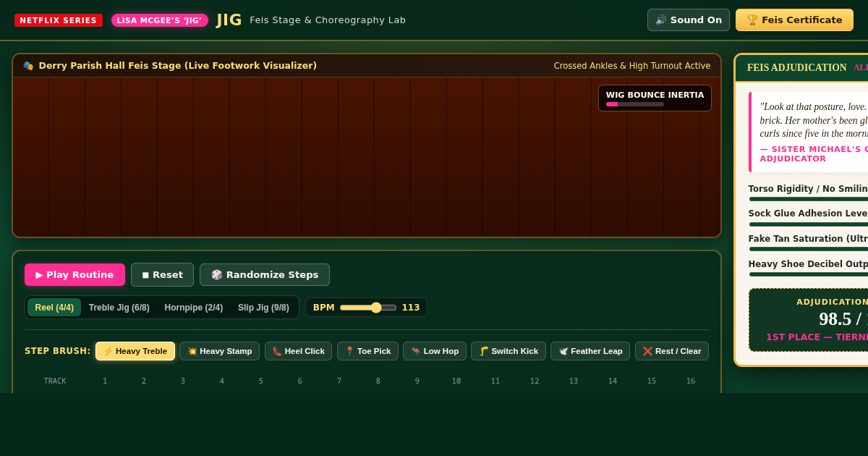Image resolution: width=868 pixels, height=456 pixels.
Task: Select the Feather Leap step brush
Action: 590,351
